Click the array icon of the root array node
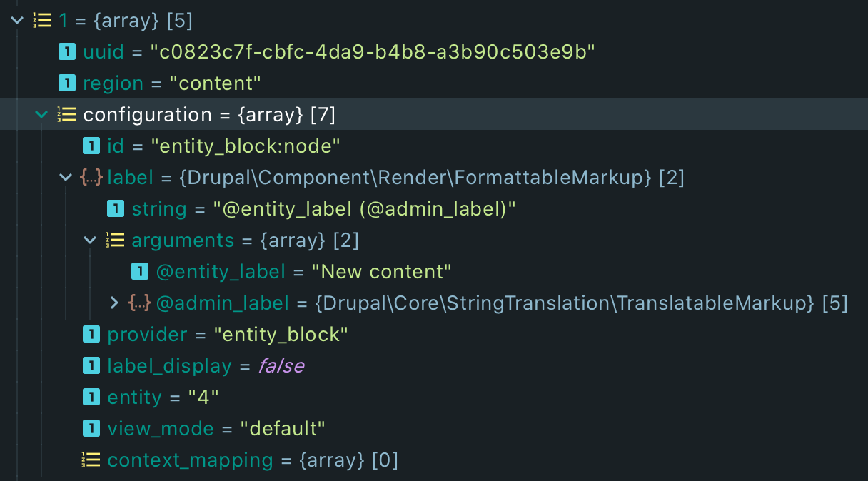This screenshot has height=481, width=868. click(42, 20)
